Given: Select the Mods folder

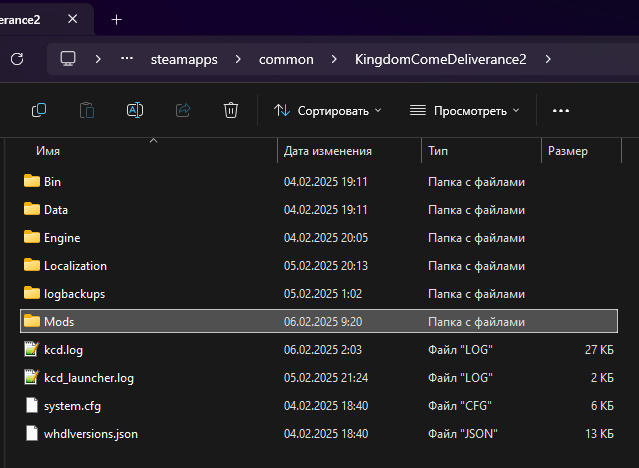Looking at the screenshot, I should pos(59,322).
